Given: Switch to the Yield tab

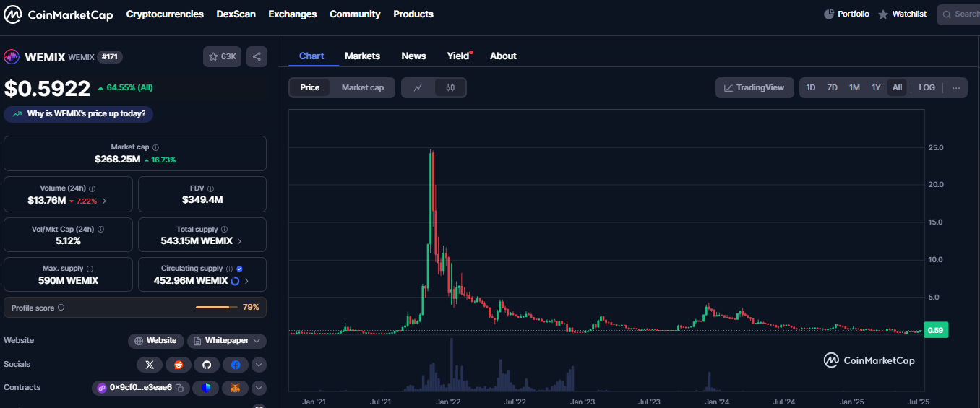Looking at the screenshot, I should (x=459, y=56).
